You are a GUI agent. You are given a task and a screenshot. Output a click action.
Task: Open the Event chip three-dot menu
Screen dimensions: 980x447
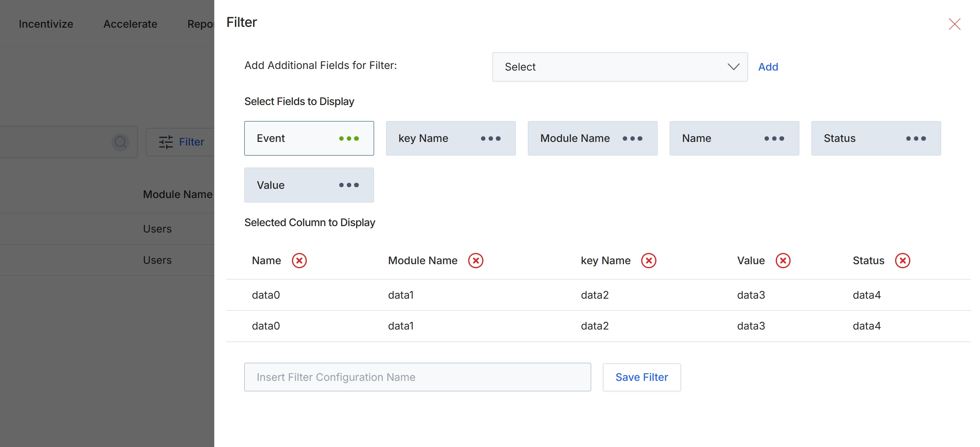(349, 138)
